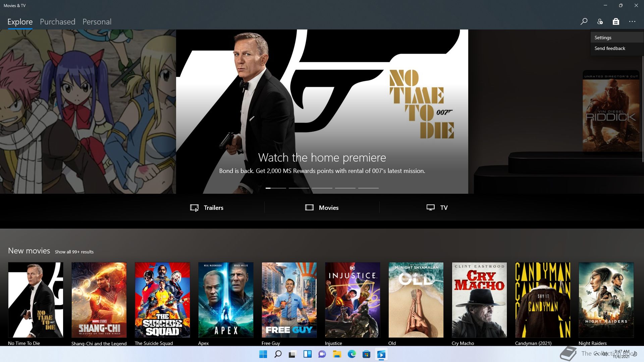Switch to the Explore tab
The image size is (644, 362).
tap(20, 22)
